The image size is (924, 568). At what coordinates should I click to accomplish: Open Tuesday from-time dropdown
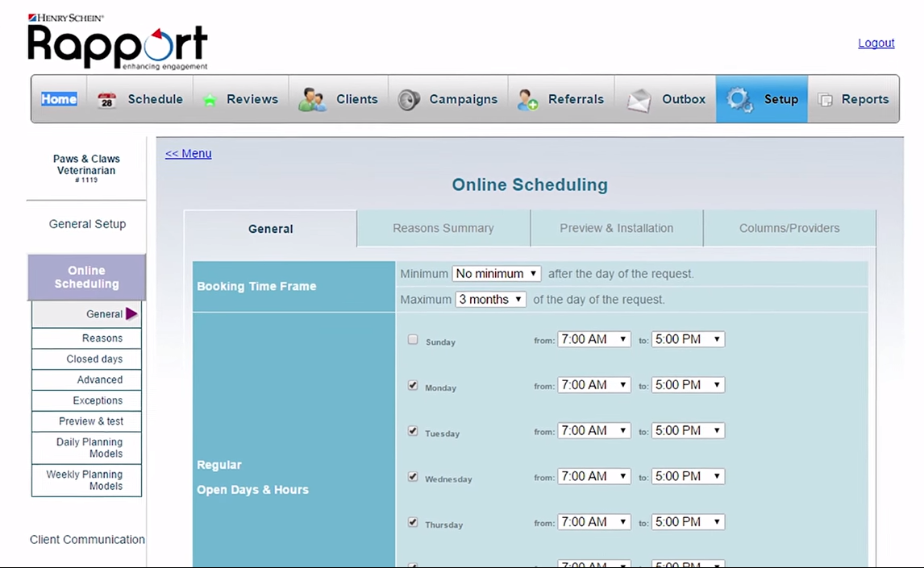[594, 431]
